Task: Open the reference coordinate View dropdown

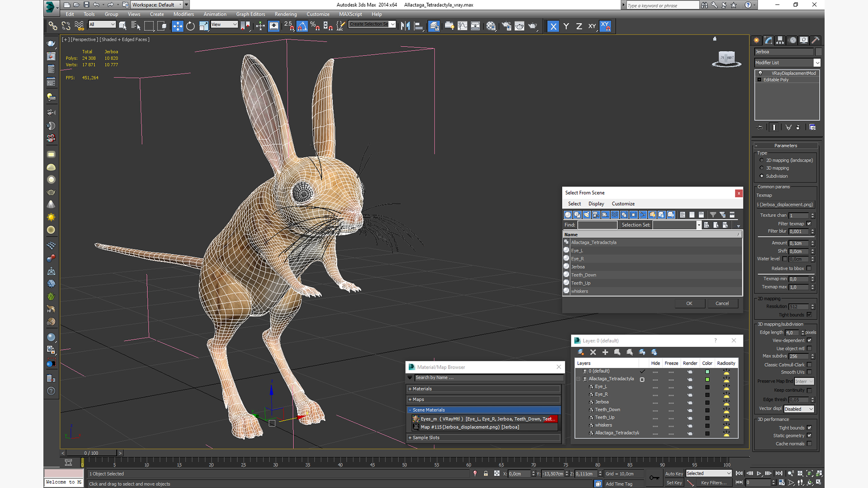Action: [224, 24]
